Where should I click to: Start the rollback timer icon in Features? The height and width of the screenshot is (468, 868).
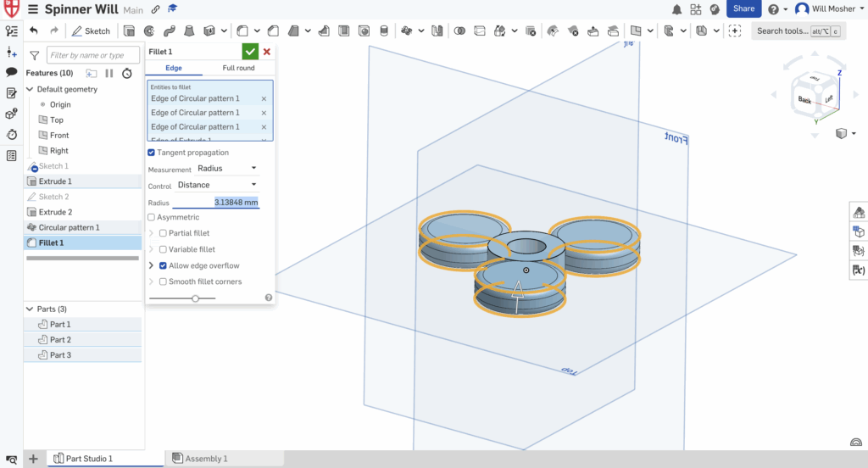[126, 73]
